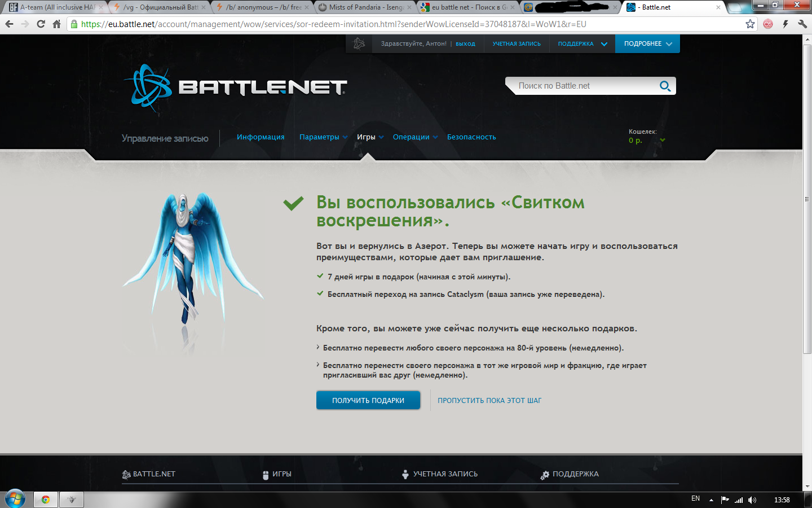This screenshot has height=508, width=812.
Task: Click the EN language indicator
Action: (695, 498)
